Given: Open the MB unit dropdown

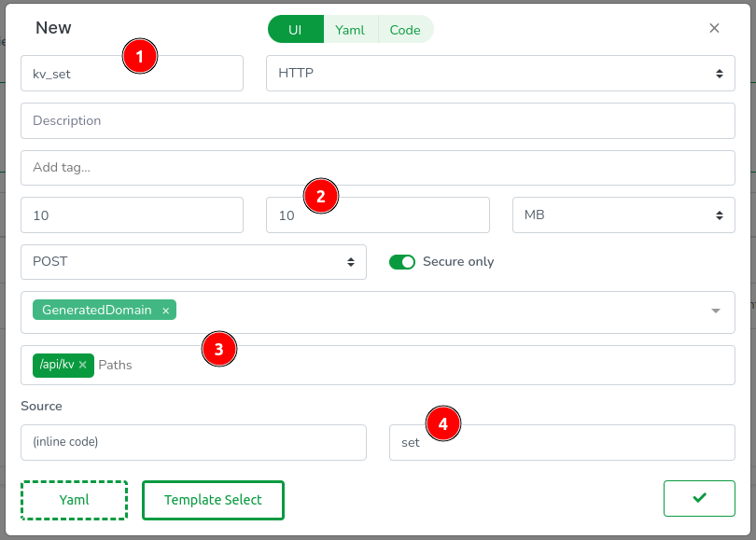Looking at the screenshot, I should tap(623, 215).
